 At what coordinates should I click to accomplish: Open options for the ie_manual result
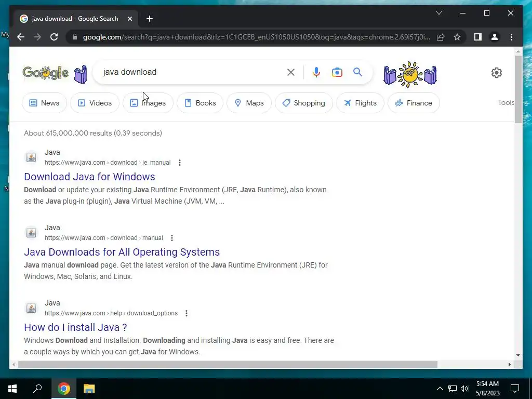tap(179, 163)
